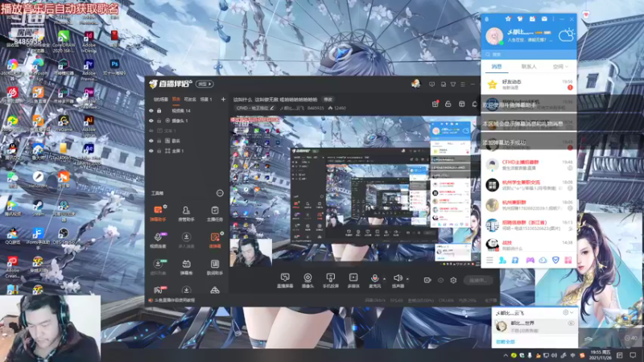Add a 直播屏幕 screen capture source

coord(285,281)
